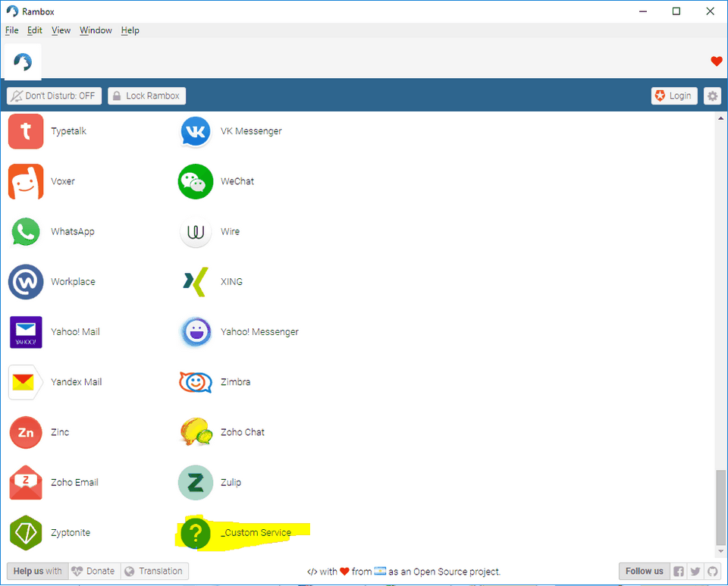The width and height of the screenshot is (728, 586).
Task: Click the _Custom Service label text
Action: coord(256,533)
